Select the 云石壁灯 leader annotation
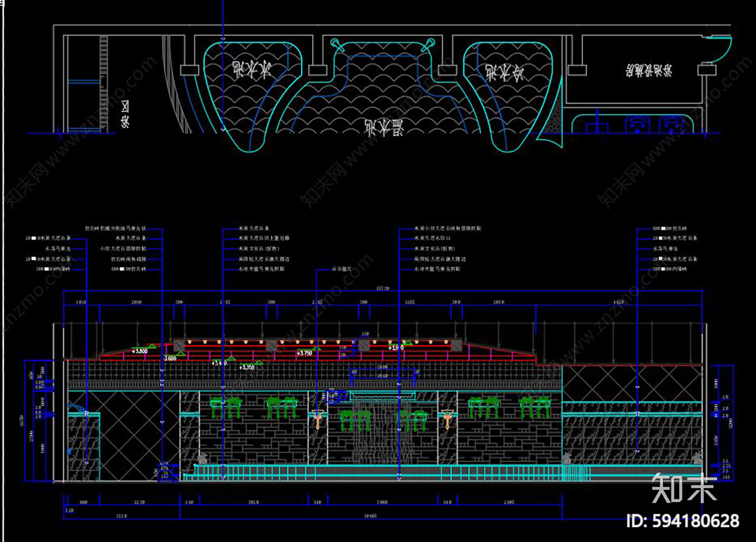 point(342,269)
